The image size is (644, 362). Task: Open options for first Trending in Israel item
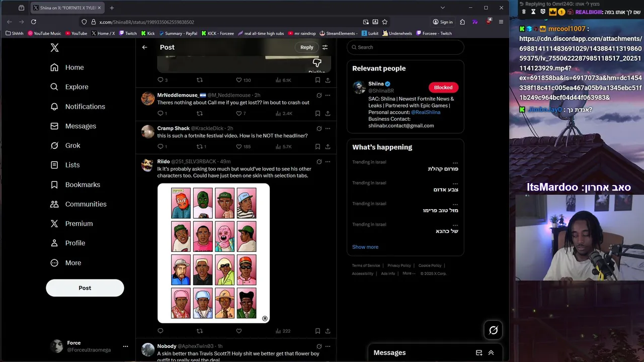[x=455, y=162]
